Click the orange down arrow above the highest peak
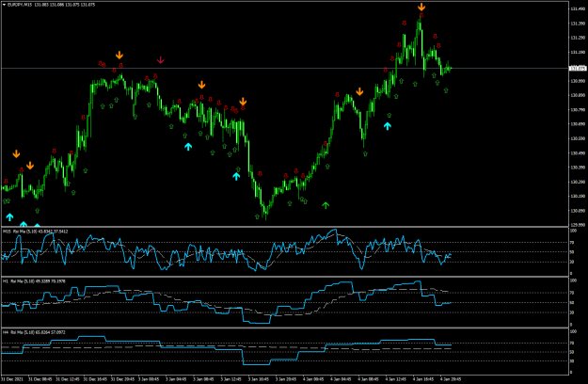588x384 pixels. point(421,7)
